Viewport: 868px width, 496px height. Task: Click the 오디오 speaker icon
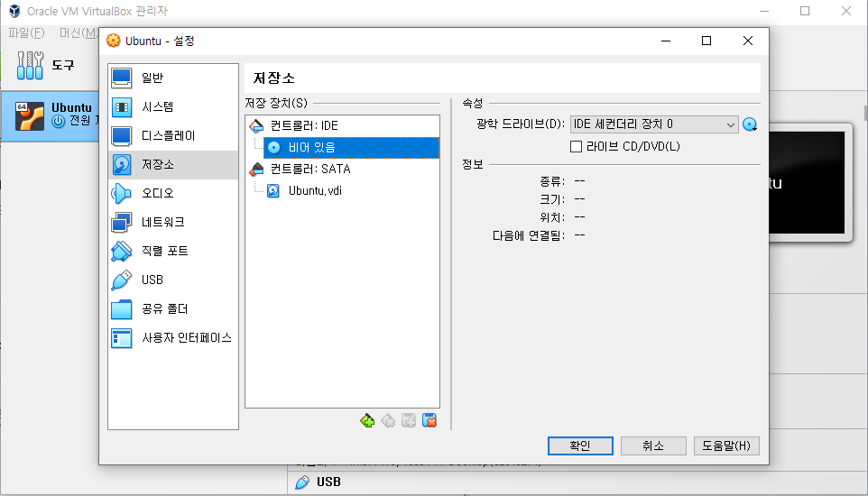point(121,193)
